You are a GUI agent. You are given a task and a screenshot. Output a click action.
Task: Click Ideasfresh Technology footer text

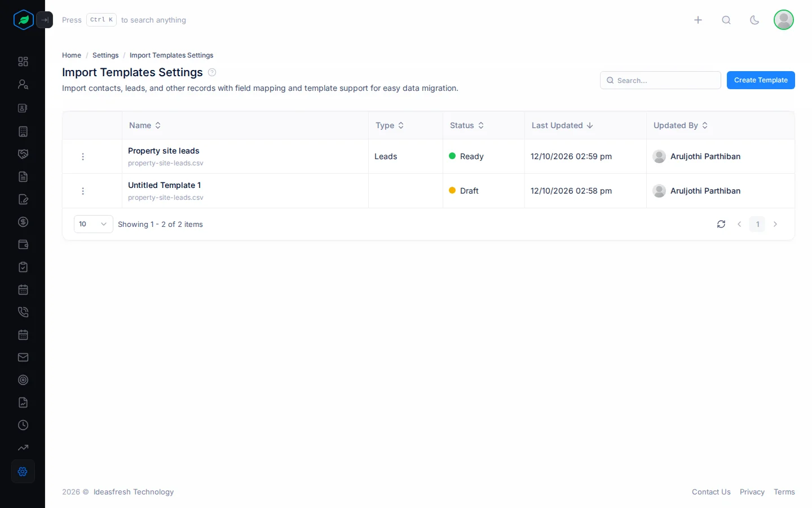pos(134,492)
